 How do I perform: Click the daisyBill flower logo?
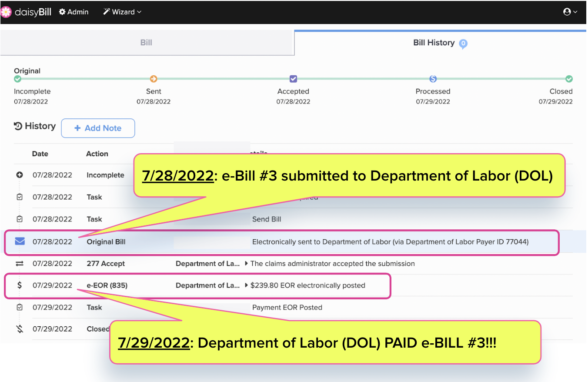pyautogui.click(x=6, y=12)
